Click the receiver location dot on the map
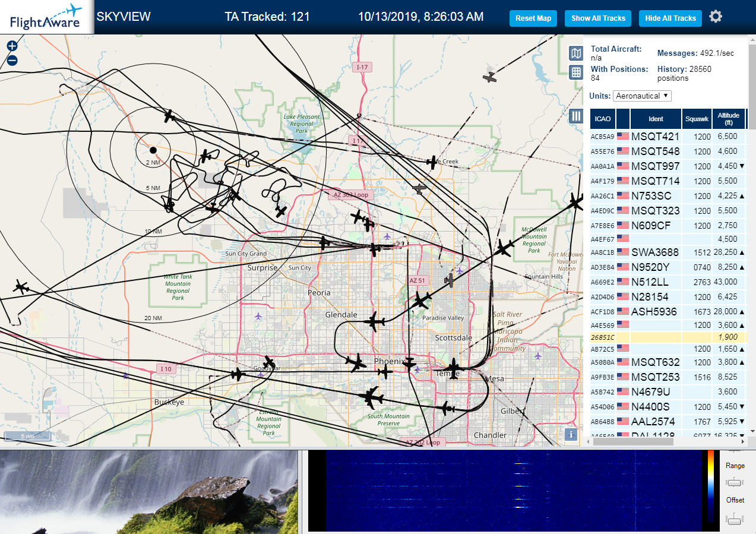 [x=153, y=150]
